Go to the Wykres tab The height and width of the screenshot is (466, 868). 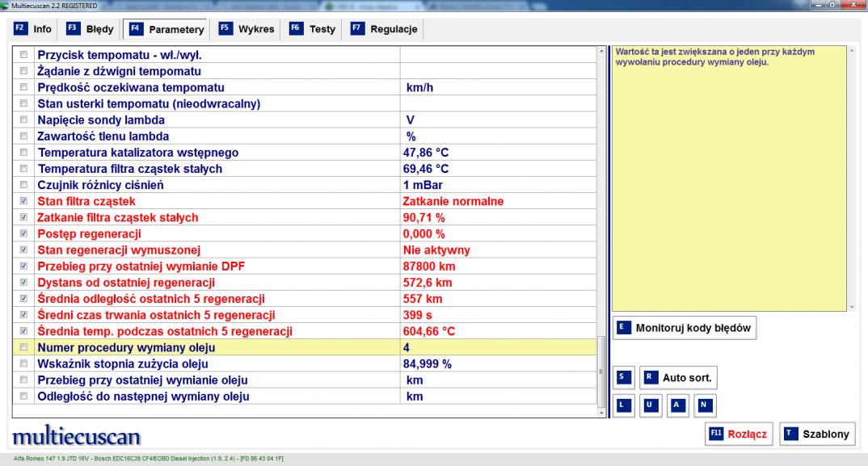[247, 29]
